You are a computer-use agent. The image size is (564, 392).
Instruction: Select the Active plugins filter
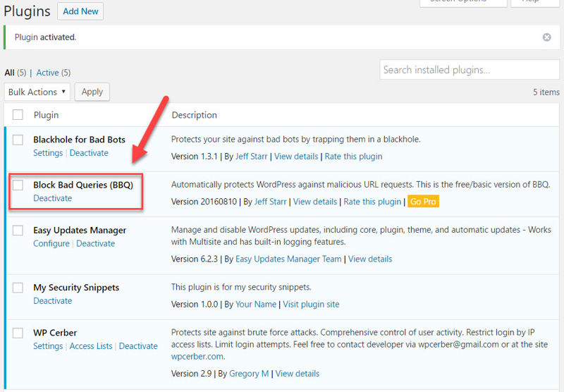coord(47,73)
